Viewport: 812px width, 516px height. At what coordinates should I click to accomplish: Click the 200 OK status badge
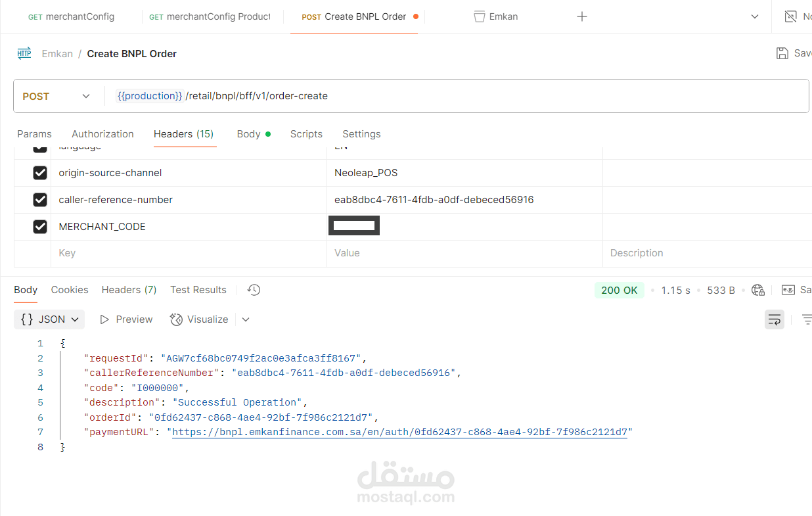(620, 290)
